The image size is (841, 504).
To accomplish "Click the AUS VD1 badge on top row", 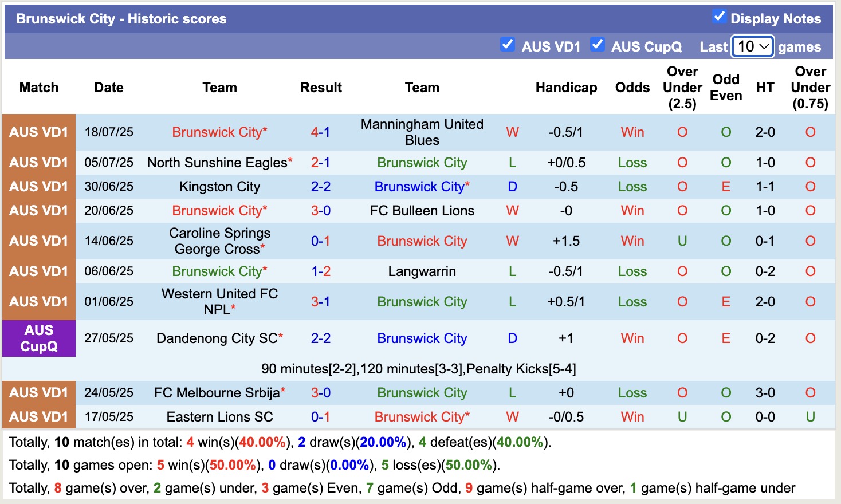I will point(38,132).
